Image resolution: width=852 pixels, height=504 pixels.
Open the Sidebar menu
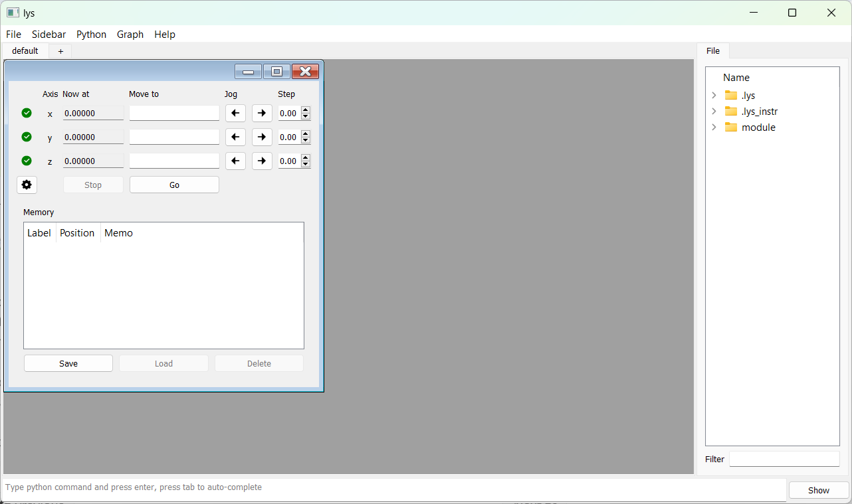click(49, 35)
